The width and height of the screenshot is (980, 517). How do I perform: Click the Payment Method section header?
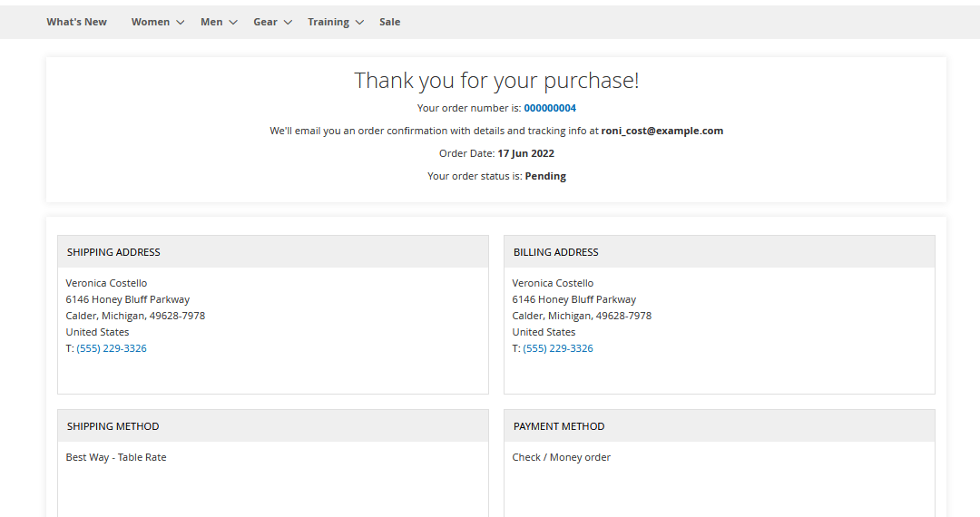(x=559, y=426)
